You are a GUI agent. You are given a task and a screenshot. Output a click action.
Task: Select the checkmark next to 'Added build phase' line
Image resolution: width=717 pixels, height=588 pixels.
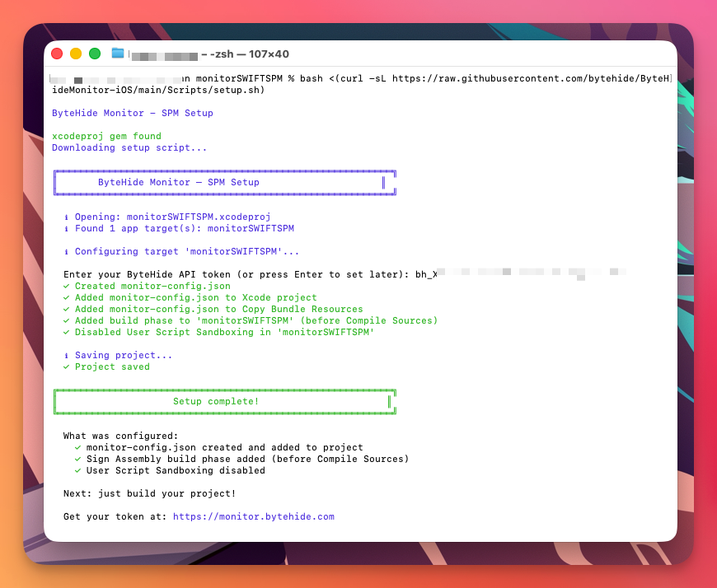tap(66, 320)
